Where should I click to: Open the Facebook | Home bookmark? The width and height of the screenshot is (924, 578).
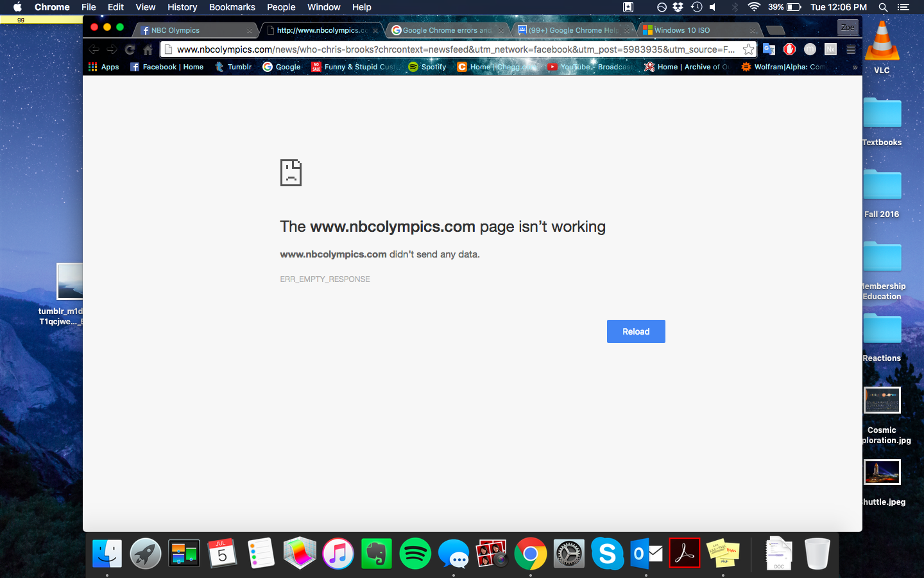click(x=167, y=67)
